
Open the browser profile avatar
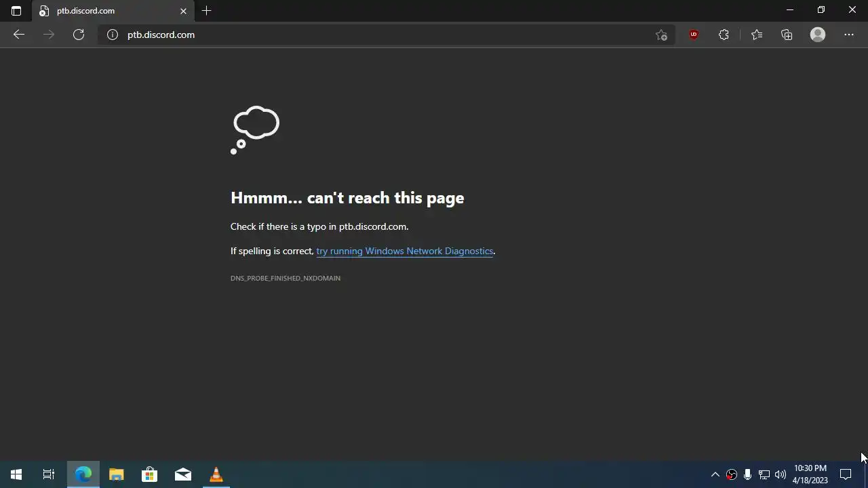818,35
